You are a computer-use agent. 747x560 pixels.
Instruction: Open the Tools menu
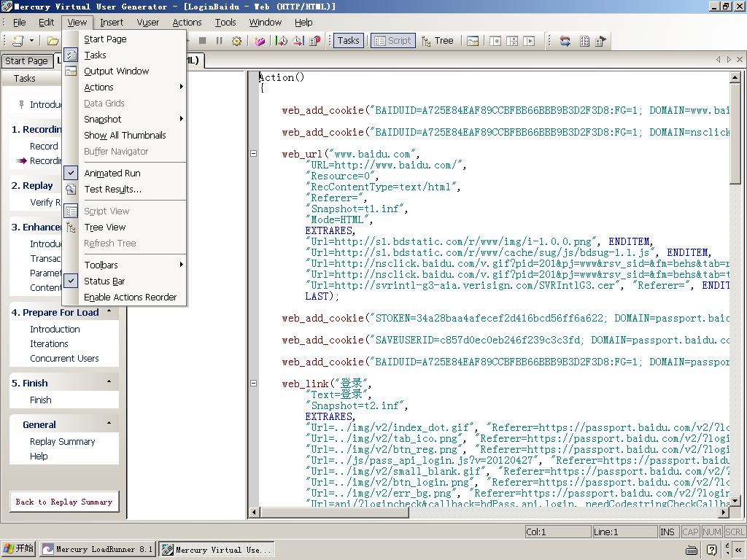[x=225, y=23]
